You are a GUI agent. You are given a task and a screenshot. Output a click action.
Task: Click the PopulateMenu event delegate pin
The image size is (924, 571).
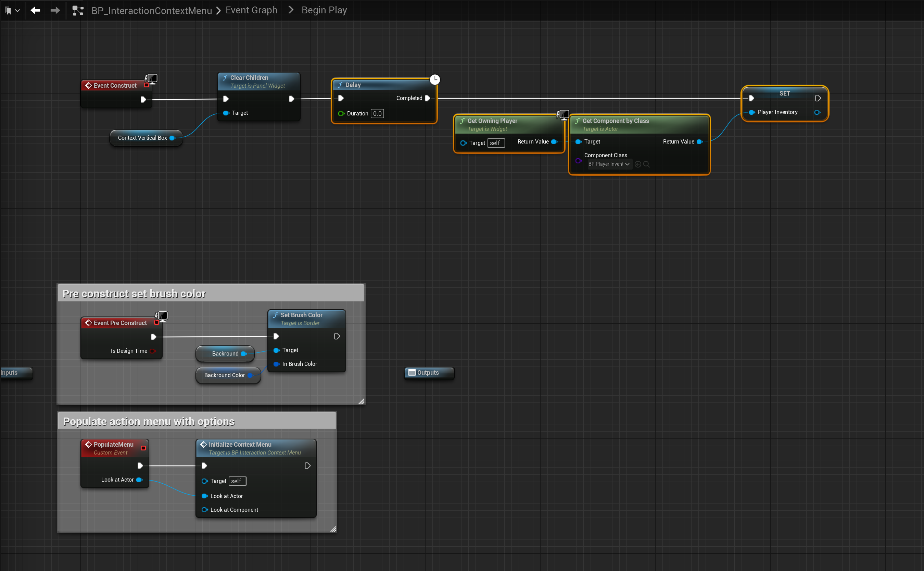click(143, 448)
